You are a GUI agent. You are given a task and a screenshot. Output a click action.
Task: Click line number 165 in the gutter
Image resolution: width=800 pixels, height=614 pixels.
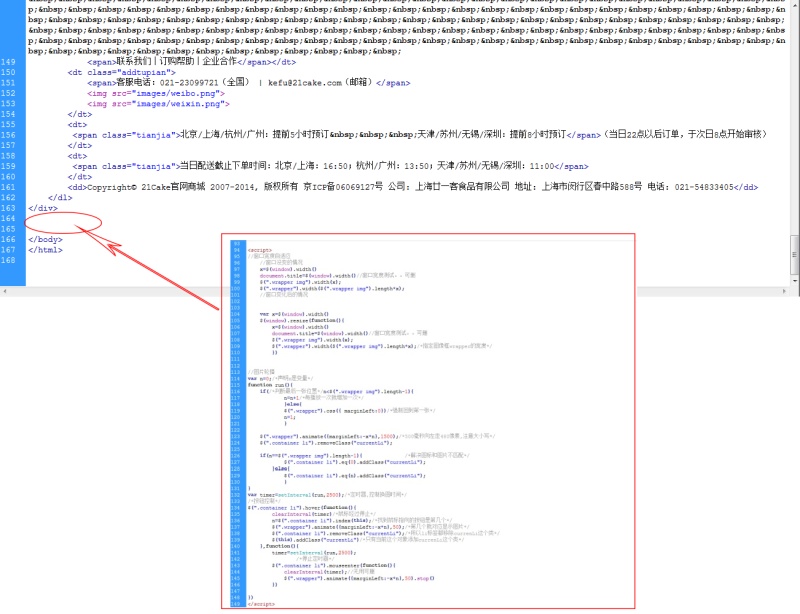tap(8, 229)
